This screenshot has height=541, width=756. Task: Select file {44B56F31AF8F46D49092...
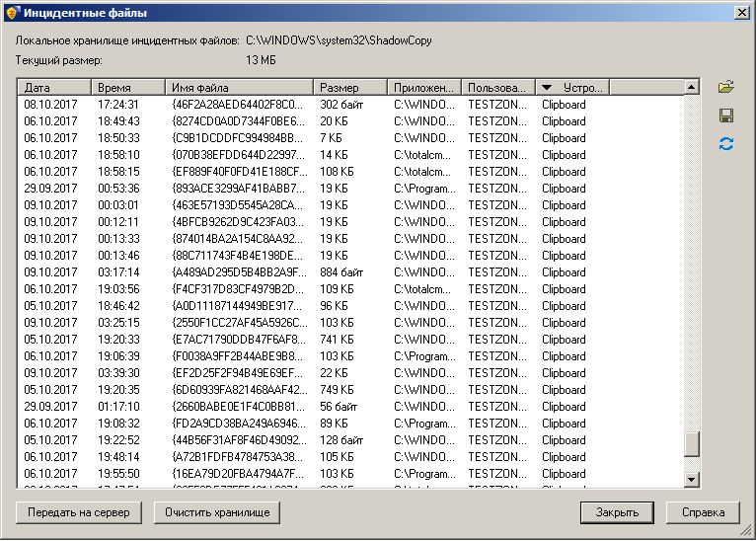239,440
